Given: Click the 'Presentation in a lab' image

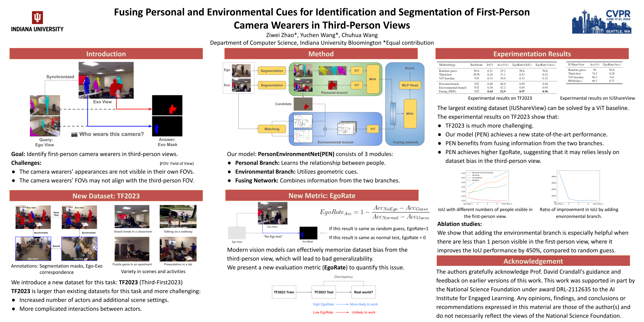Looking at the screenshot, I should tap(178, 249).
